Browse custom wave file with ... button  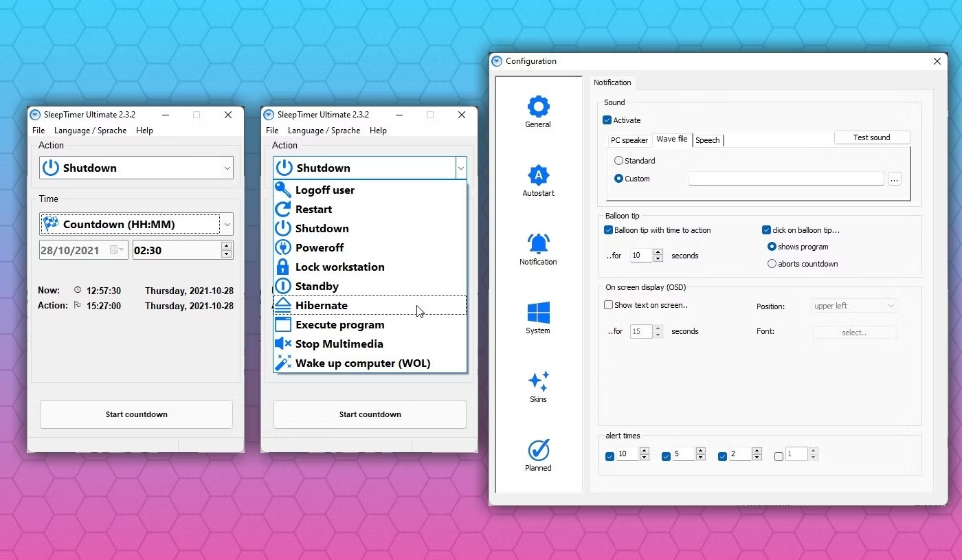point(894,179)
